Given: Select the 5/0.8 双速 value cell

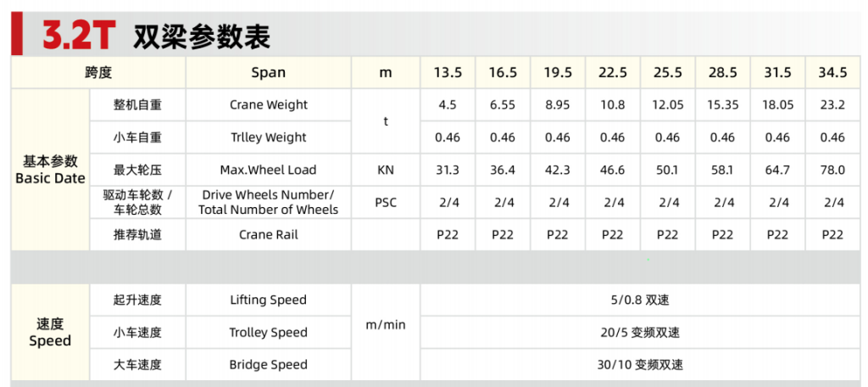Looking at the screenshot, I should pyautogui.click(x=641, y=300).
